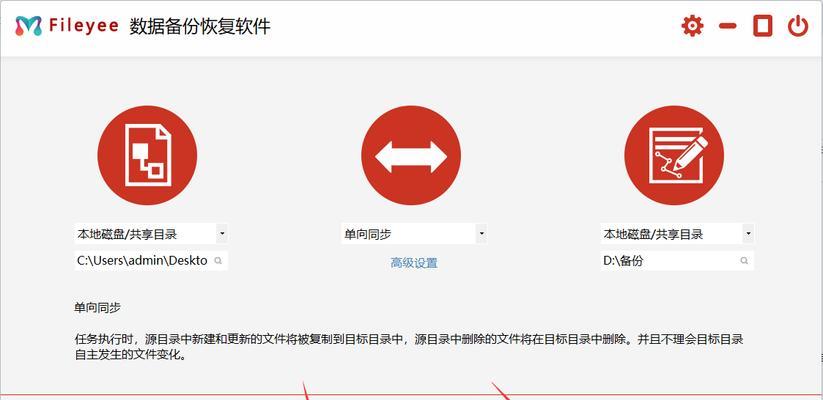Image resolution: width=823 pixels, height=400 pixels.
Task: Click the red destination notepad pencil icon
Action: [674, 155]
